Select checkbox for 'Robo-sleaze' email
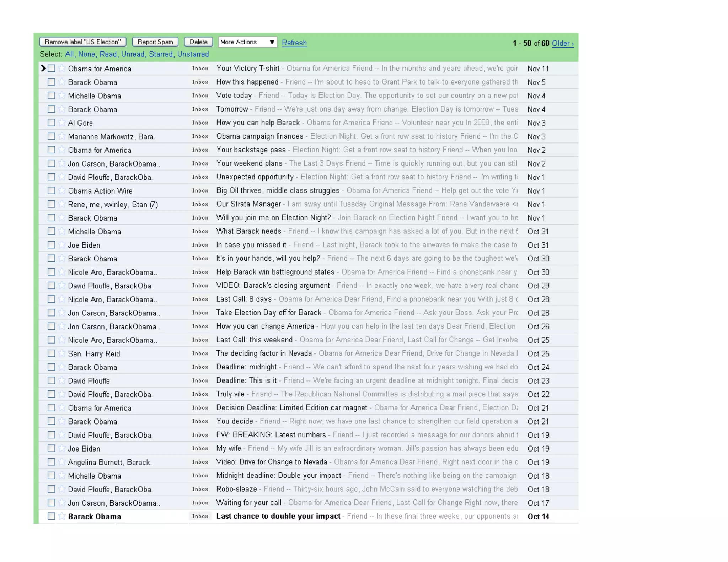 [x=52, y=489]
